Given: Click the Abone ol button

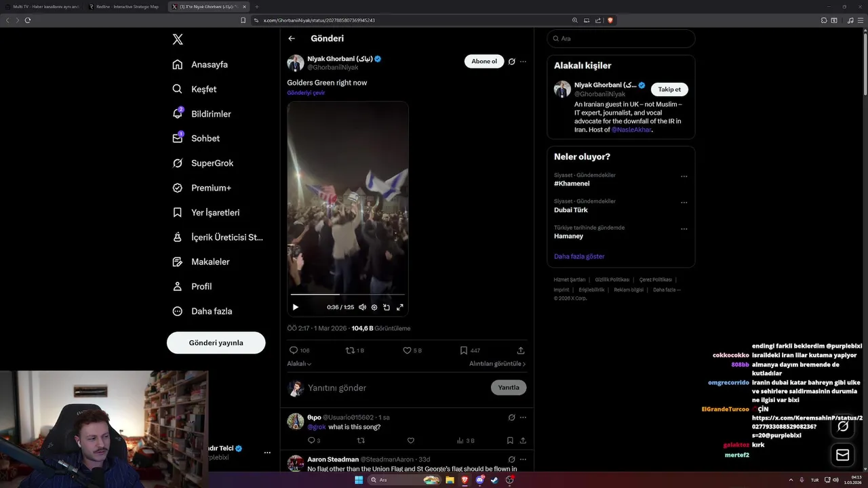Looking at the screenshot, I should 484,61.
